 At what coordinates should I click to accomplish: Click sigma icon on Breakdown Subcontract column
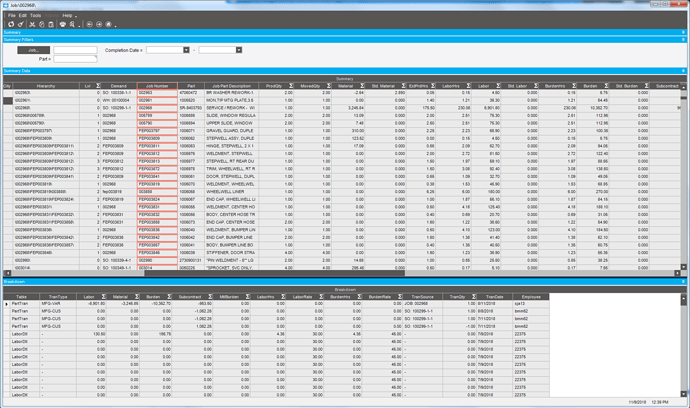(x=210, y=297)
